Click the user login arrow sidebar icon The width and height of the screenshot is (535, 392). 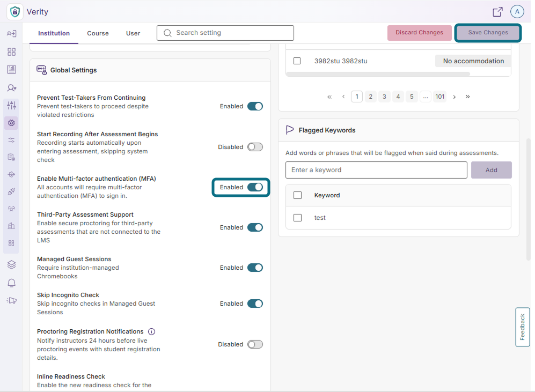(x=11, y=33)
